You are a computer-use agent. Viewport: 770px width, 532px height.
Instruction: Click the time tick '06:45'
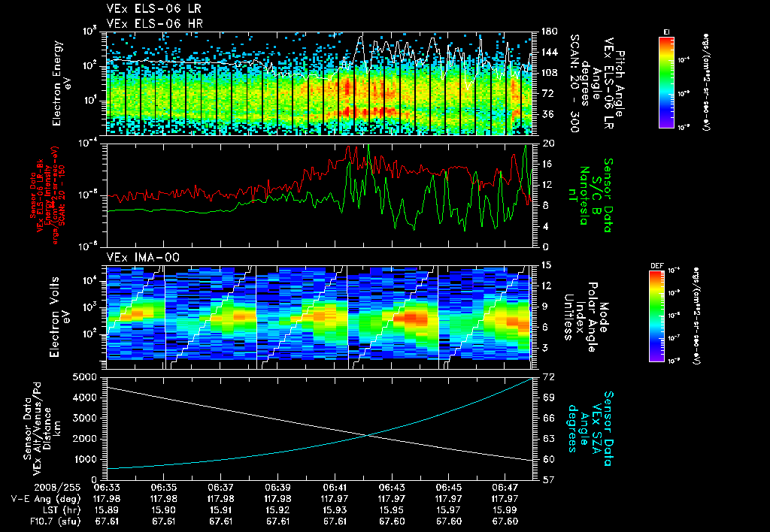448,488
